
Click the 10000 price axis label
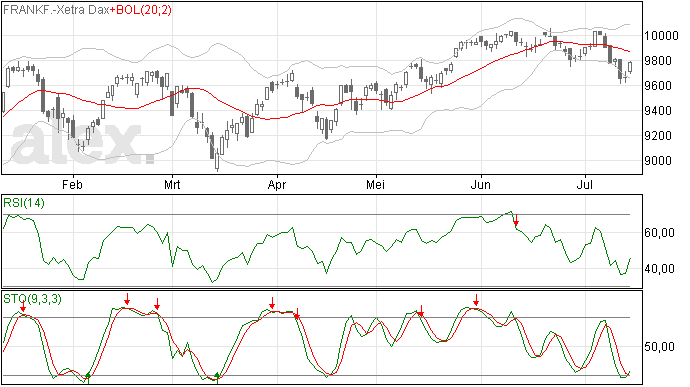[661, 36]
